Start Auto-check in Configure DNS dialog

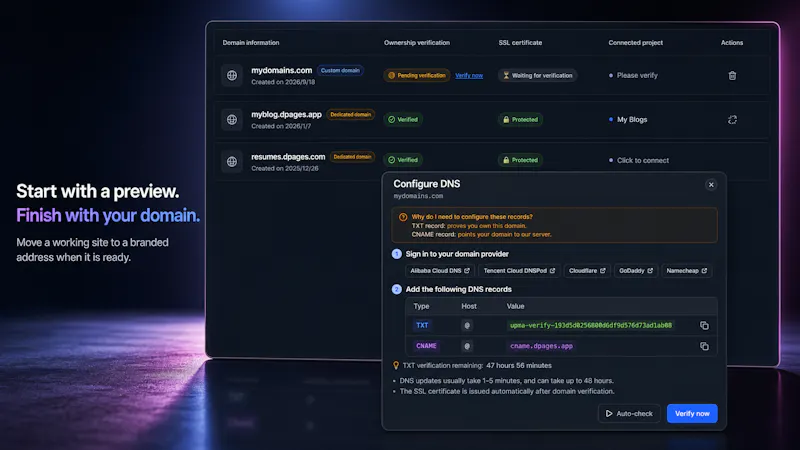click(x=629, y=413)
